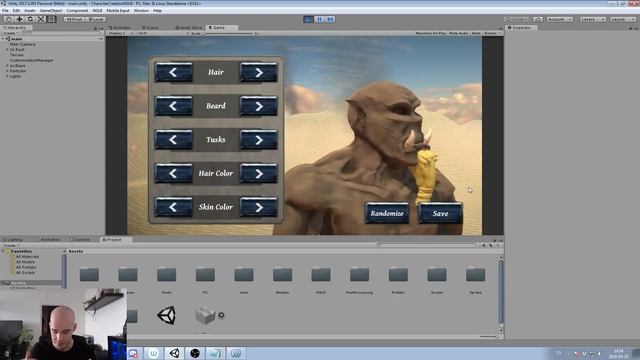Switch to the Lighting tab
This screenshot has height=360, width=640.
coord(13,240)
